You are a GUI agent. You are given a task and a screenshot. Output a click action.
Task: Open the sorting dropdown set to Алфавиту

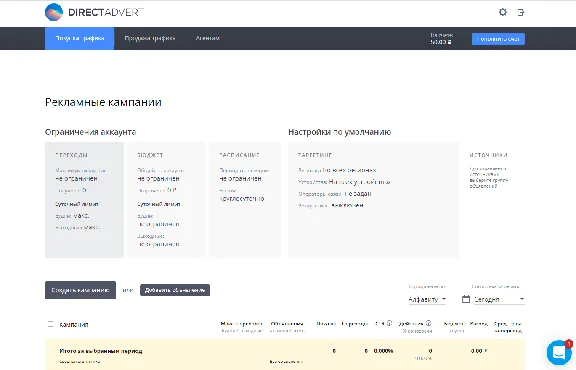pyautogui.click(x=427, y=299)
